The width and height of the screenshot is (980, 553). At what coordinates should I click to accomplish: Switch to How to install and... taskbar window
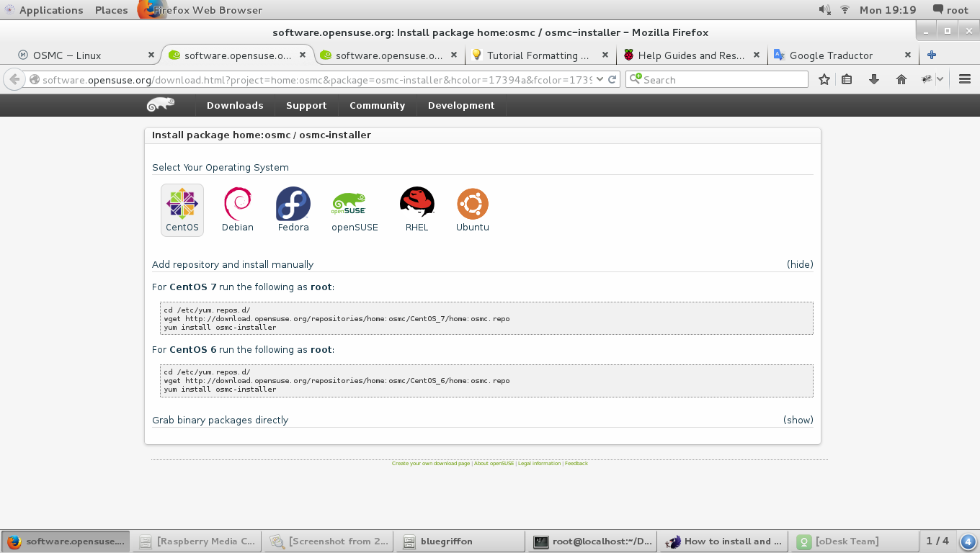coord(723,541)
